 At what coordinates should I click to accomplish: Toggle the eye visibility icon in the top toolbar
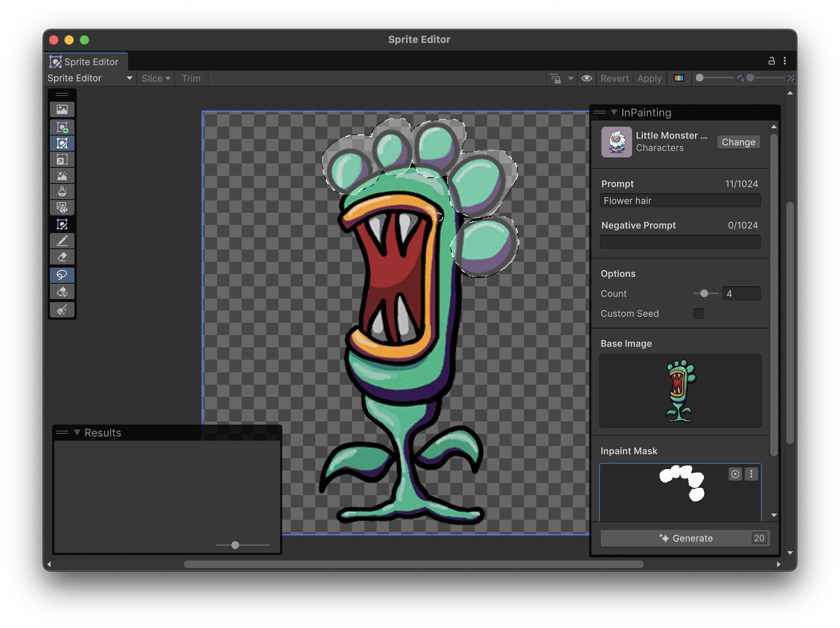pyautogui.click(x=586, y=78)
